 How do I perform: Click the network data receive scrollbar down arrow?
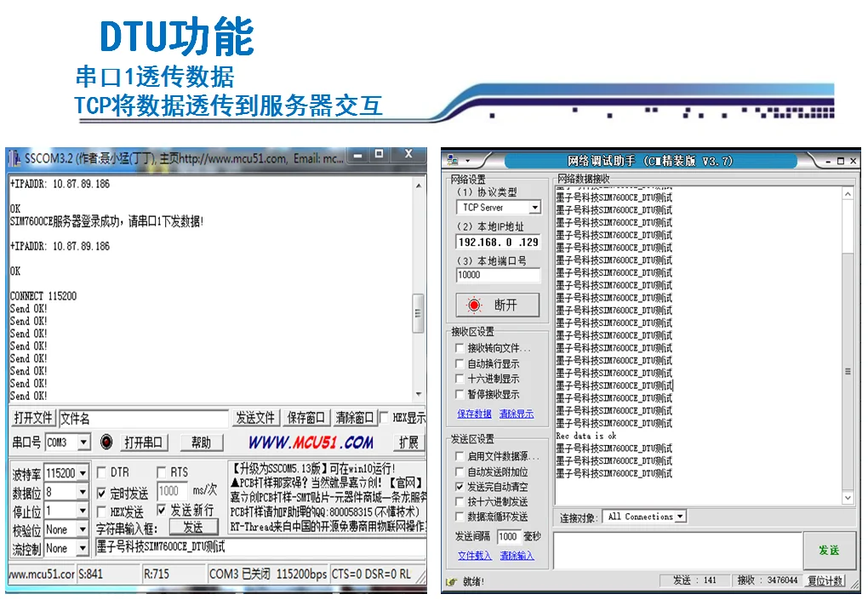(x=848, y=498)
